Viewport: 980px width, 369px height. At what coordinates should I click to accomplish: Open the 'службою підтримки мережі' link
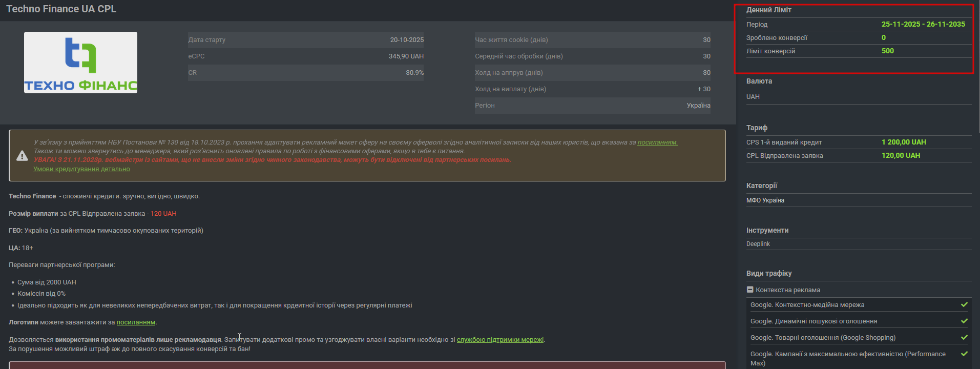click(x=500, y=340)
